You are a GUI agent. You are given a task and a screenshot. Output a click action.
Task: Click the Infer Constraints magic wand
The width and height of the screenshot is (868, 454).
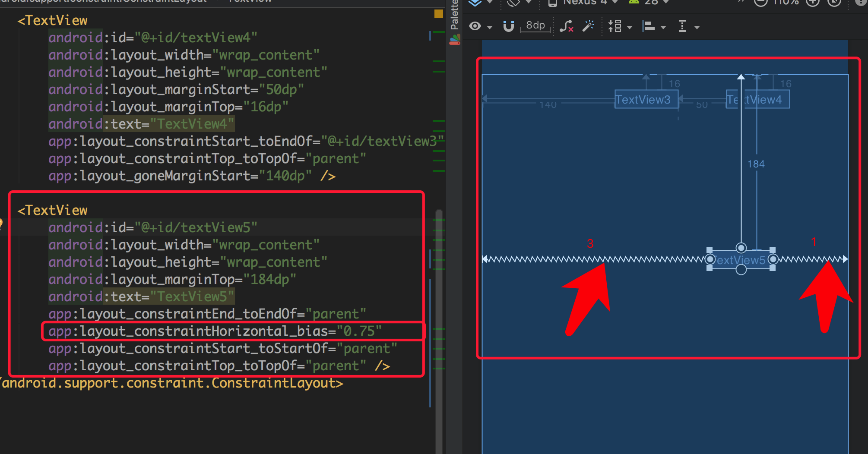point(588,26)
